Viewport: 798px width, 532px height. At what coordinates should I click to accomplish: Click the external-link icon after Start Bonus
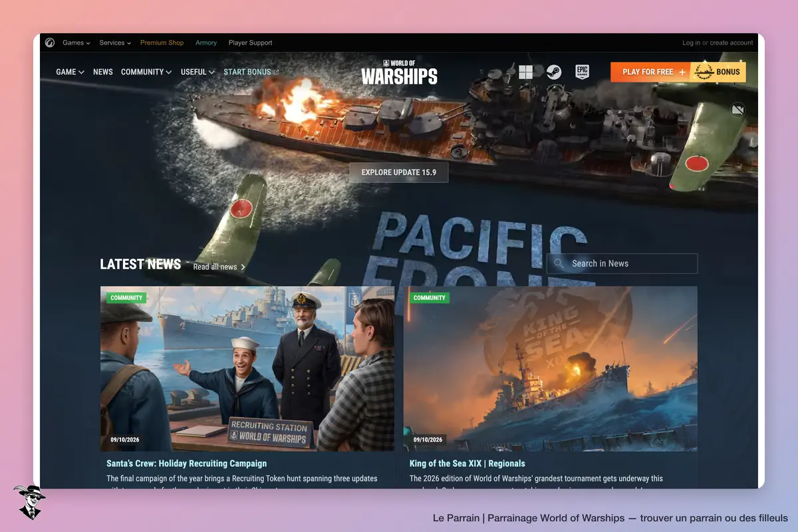coord(276,72)
